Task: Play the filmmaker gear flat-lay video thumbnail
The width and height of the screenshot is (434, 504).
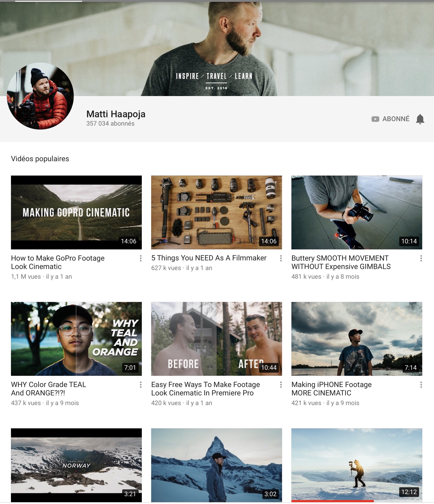Action: [x=216, y=212]
